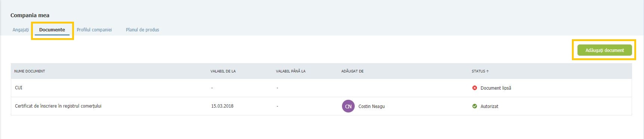Image resolution: width=644 pixels, height=139 pixels.
Task: Click the Status column header label
Action: [478, 71]
